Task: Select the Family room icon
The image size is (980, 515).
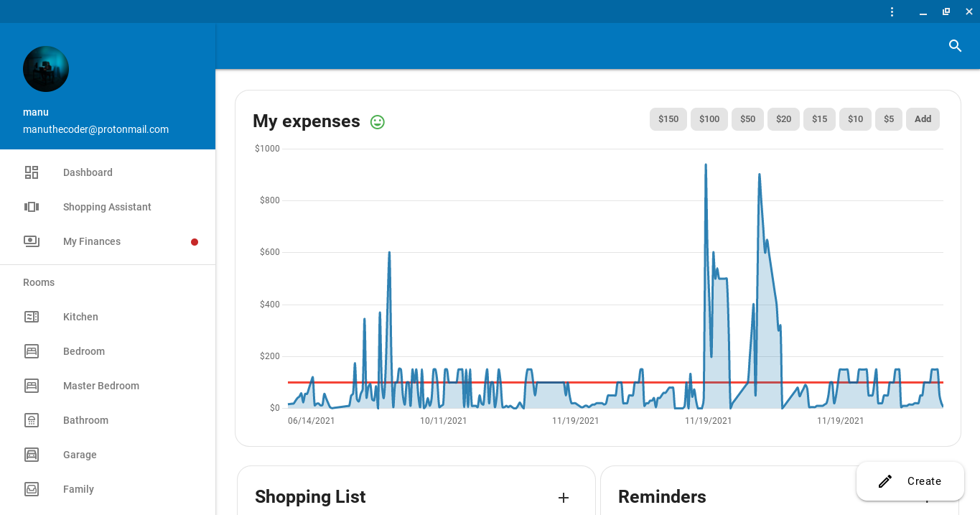Action: pyautogui.click(x=32, y=489)
